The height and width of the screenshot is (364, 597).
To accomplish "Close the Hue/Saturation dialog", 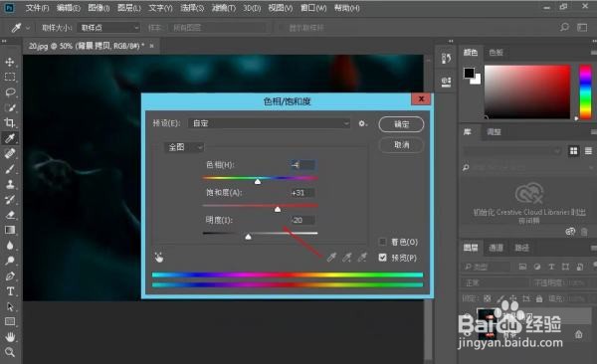I will [x=421, y=99].
